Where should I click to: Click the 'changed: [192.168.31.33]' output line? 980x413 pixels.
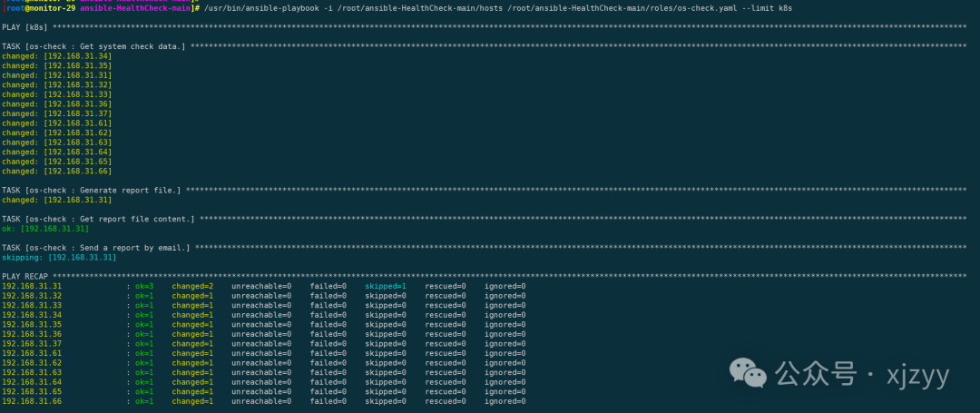point(57,94)
